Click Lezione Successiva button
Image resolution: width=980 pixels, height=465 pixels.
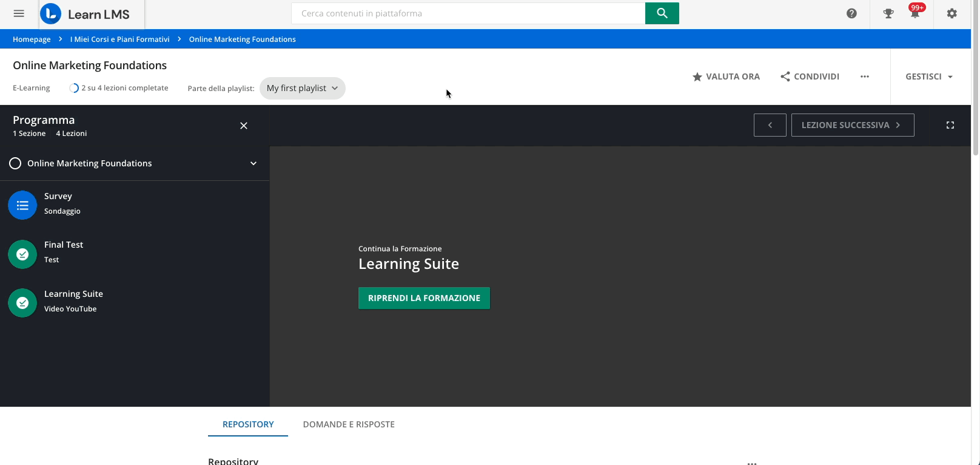click(853, 125)
